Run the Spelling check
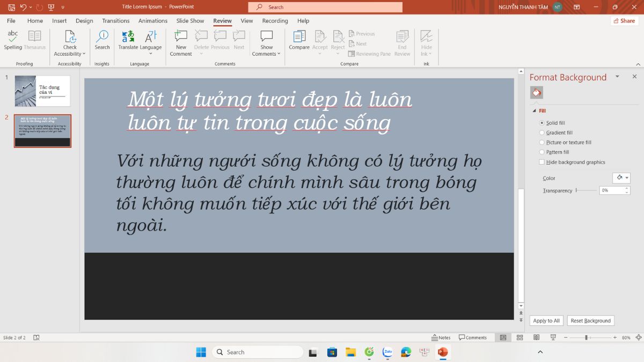 (x=13, y=40)
